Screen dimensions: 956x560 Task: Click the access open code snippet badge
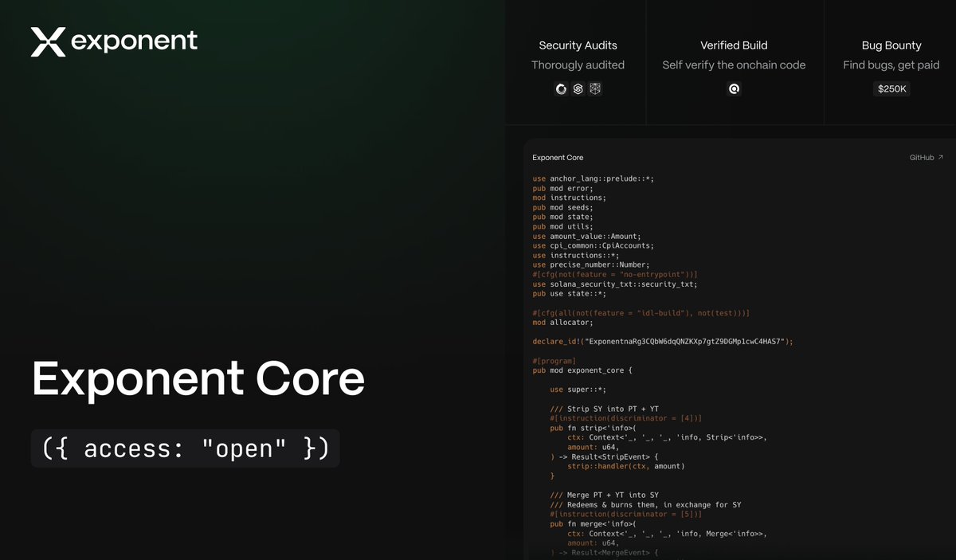point(185,448)
